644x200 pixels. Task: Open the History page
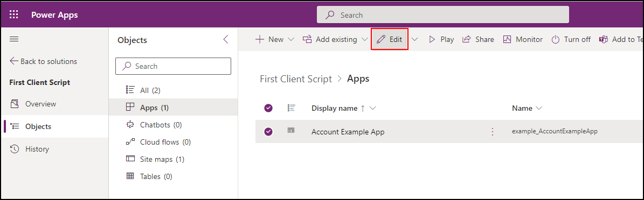[x=30, y=149]
